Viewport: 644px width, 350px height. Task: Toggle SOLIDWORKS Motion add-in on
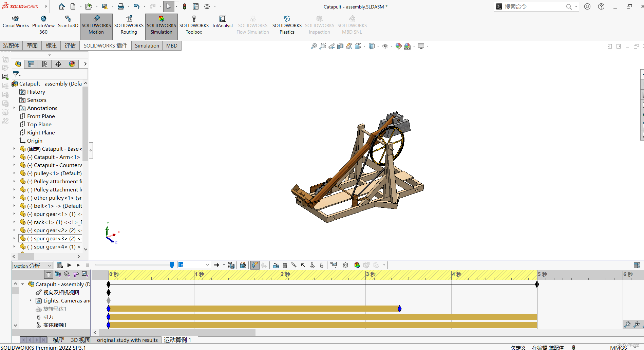pos(96,24)
